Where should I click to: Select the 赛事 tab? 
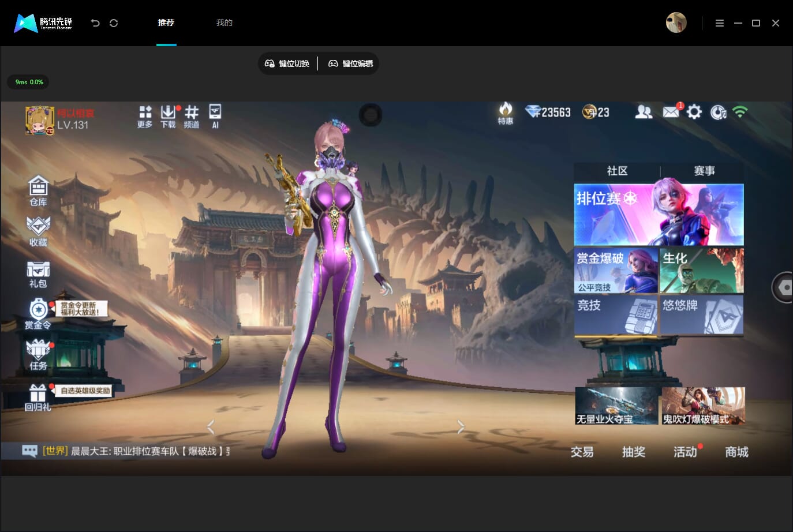(x=704, y=171)
